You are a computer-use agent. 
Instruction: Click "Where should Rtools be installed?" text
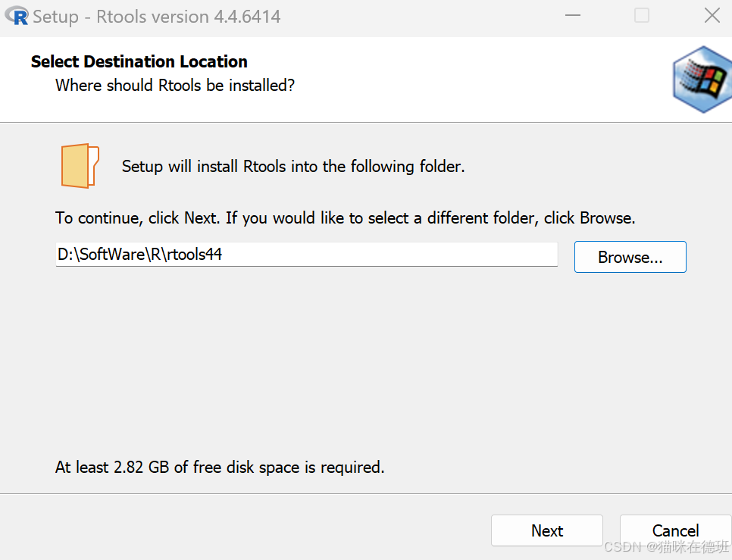coord(175,86)
